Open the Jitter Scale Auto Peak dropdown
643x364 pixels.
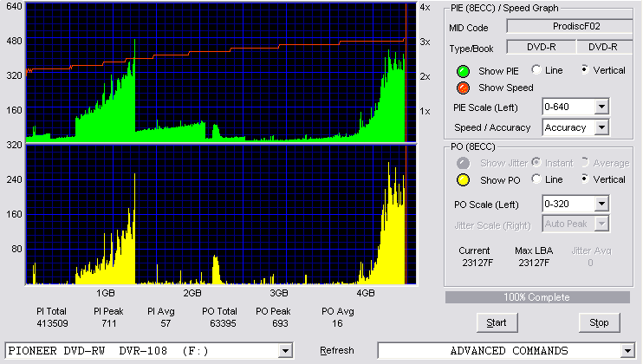(601, 224)
